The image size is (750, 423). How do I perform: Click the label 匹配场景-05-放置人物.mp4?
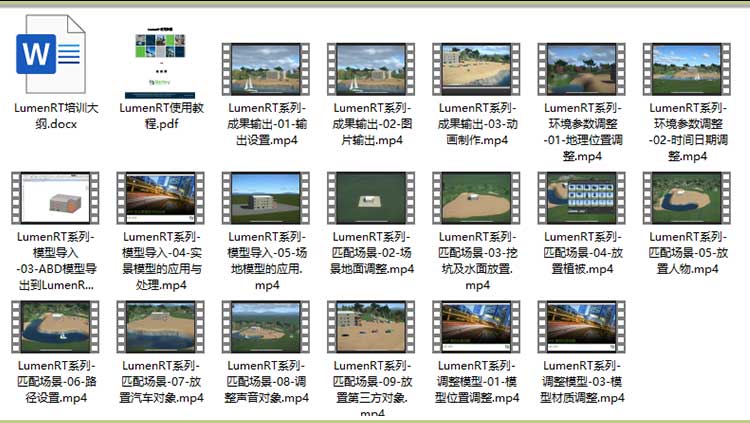pos(688,253)
